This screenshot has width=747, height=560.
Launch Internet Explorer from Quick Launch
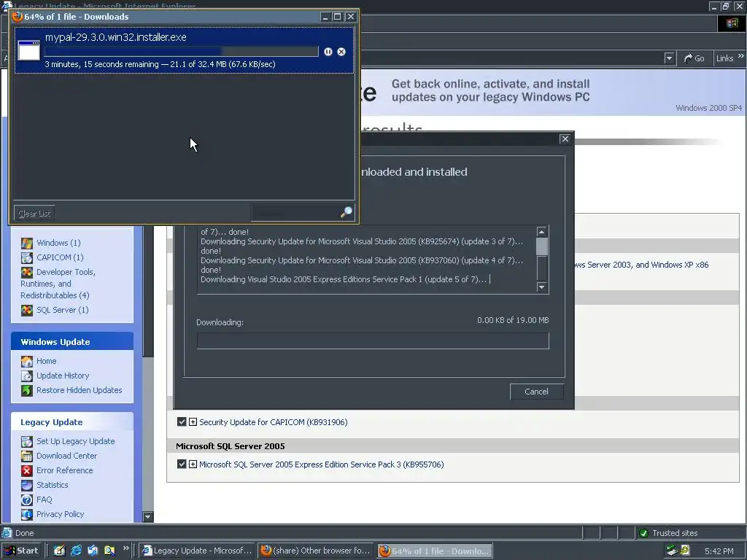[76, 551]
